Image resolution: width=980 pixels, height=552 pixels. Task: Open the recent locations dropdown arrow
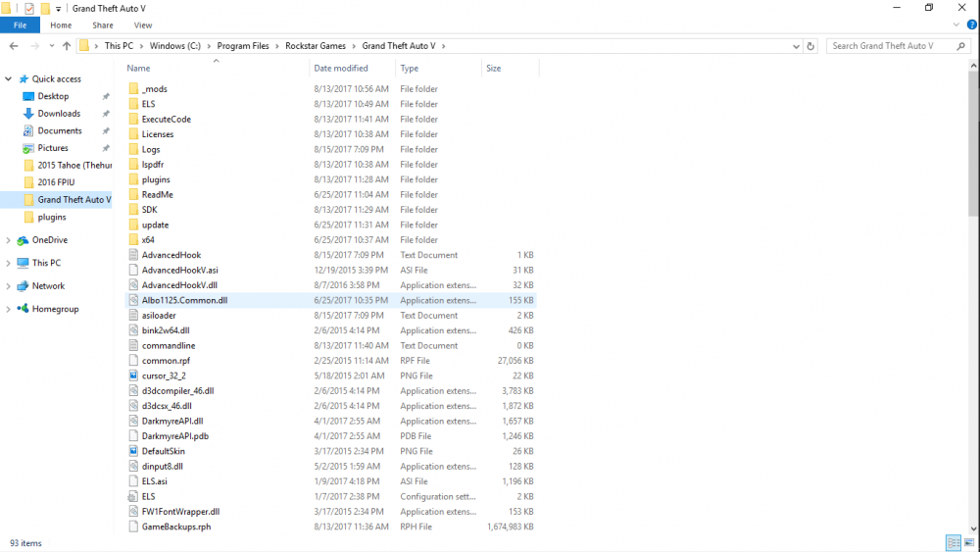51,46
